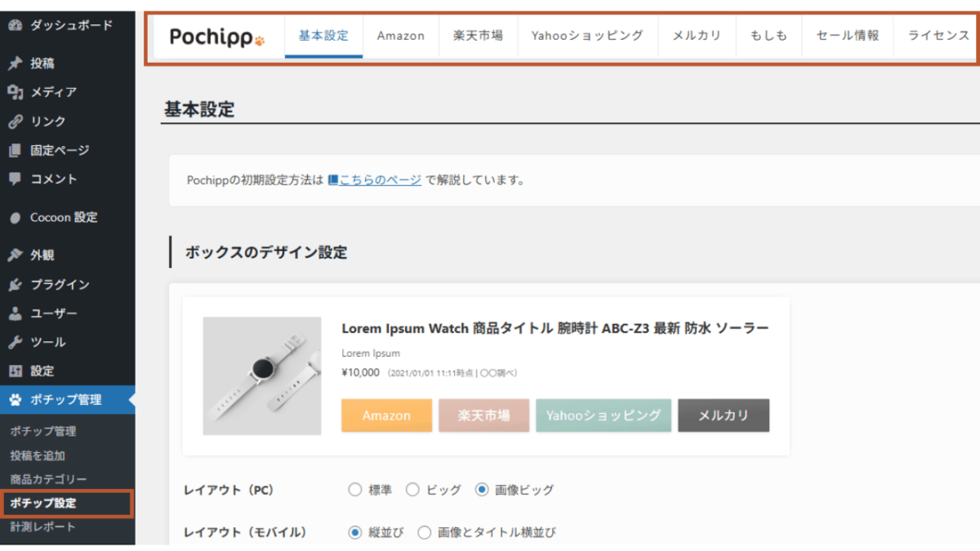Open the 設定 menu in the sidebar
The image size is (980, 551).
click(x=68, y=371)
